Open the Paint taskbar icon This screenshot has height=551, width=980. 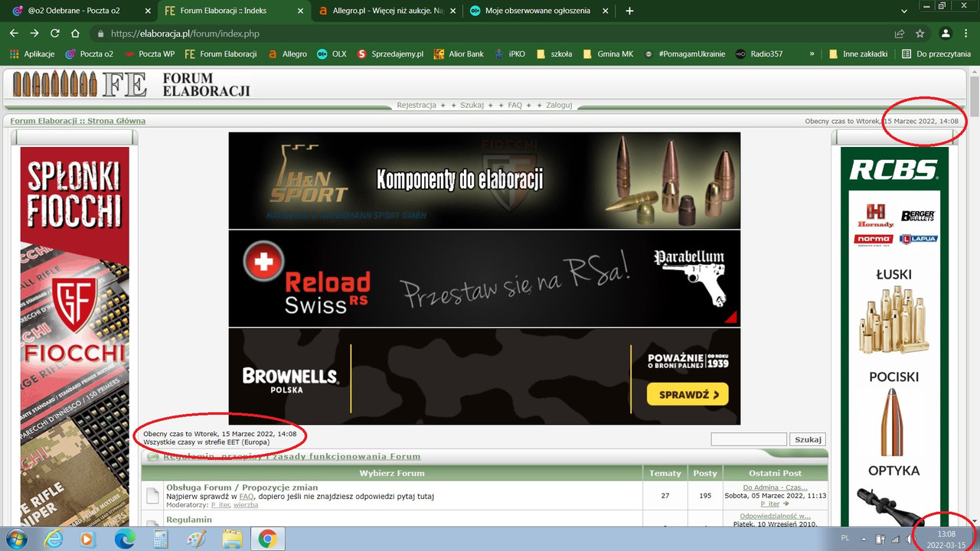point(196,539)
